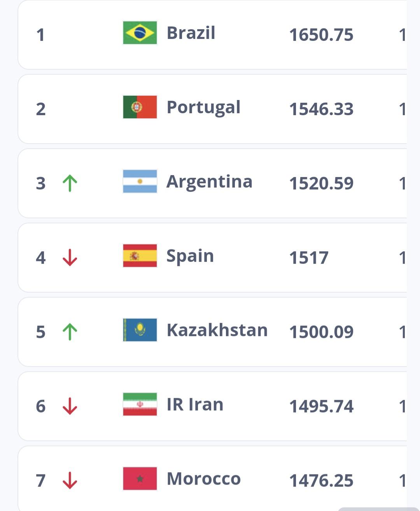Click the Spain flag icon
This screenshot has width=420, height=511.
[140, 256]
